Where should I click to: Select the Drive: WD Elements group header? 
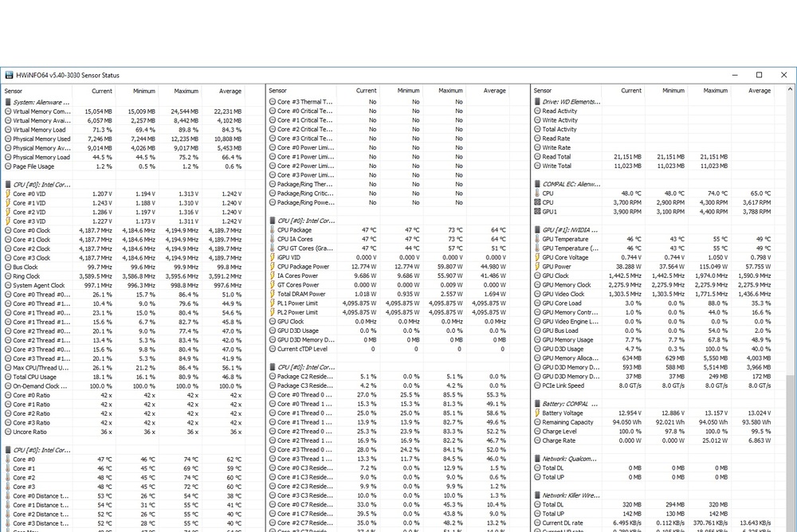pos(571,102)
